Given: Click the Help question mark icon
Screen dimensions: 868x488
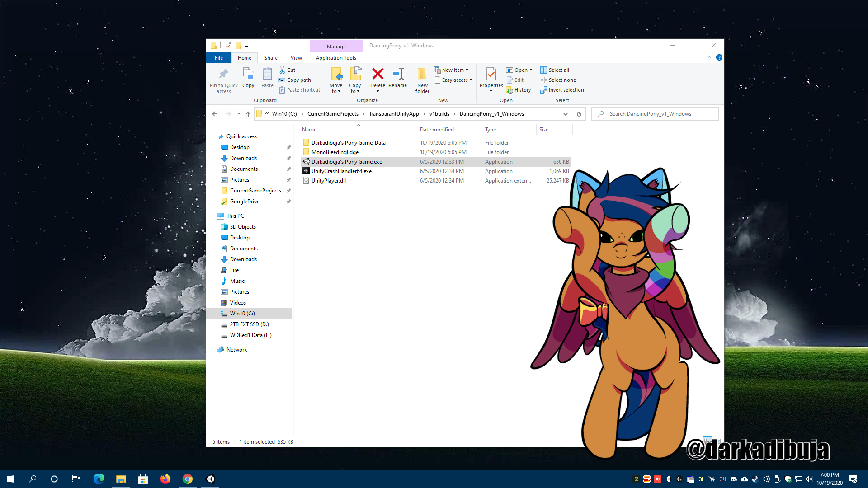Looking at the screenshot, I should tap(719, 57).
